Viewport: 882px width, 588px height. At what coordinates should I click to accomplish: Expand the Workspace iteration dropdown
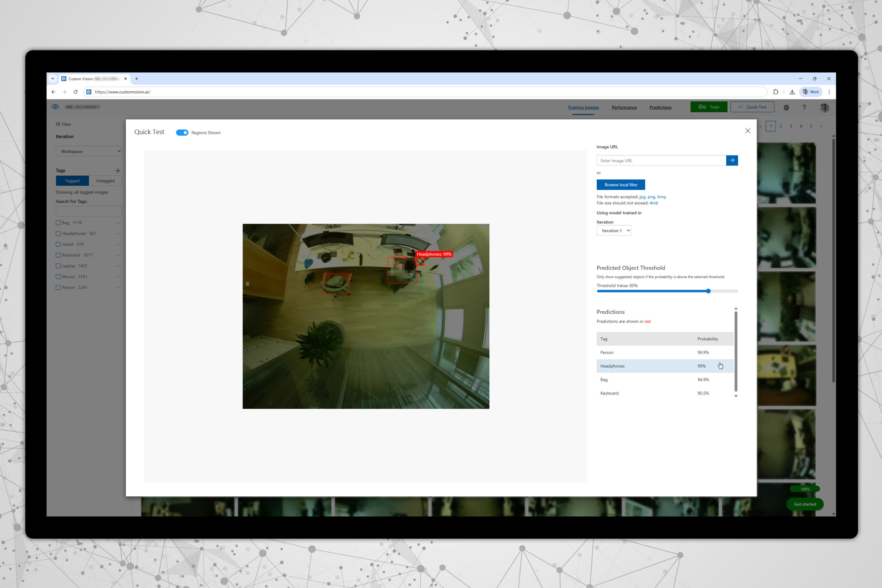pyautogui.click(x=89, y=152)
